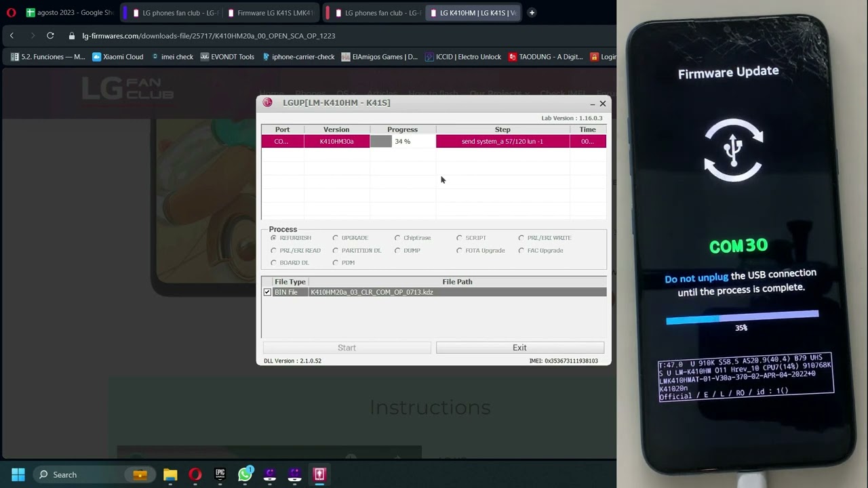Screen dimensions: 868x488
Task: Open the ICCID Electro Unlock bookmark
Action: click(x=463, y=57)
